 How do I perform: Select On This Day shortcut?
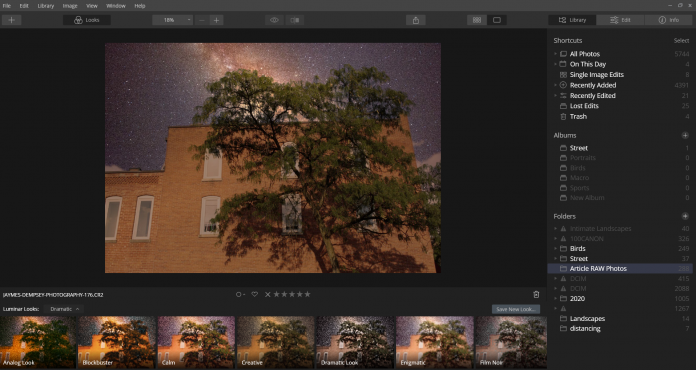pos(588,64)
